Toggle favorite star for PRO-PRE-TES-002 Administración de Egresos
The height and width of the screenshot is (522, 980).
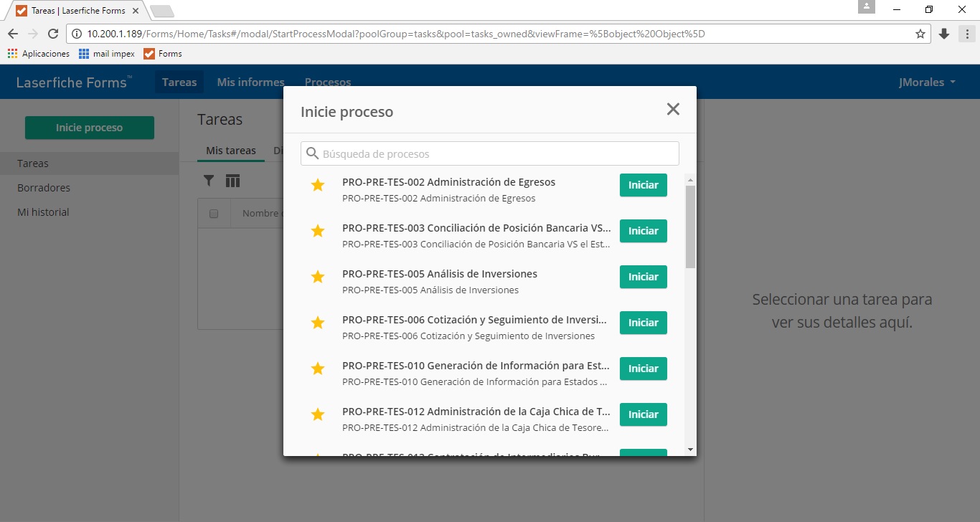pyautogui.click(x=318, y=185)
